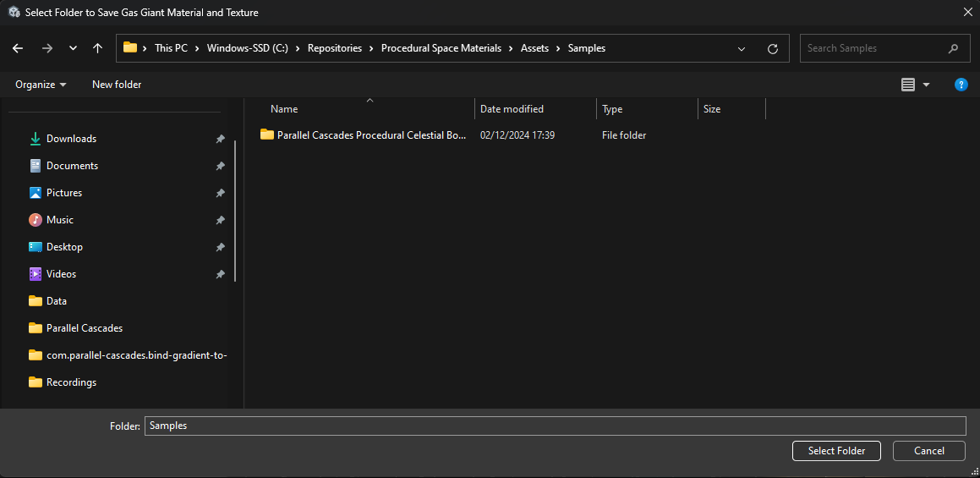
Task: Go back to previous folder
Action: pyautogui.click(x=18, y=49)
